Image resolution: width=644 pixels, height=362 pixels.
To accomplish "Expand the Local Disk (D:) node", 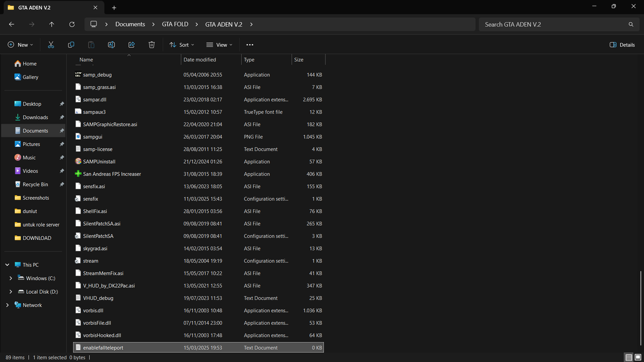I will coord(11,292).
